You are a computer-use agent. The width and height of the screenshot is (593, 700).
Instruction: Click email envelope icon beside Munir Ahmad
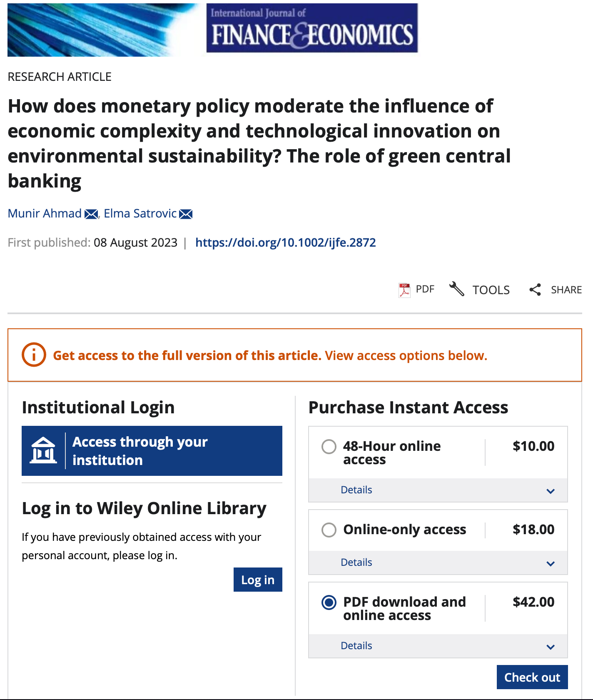[x=91, y=214]
